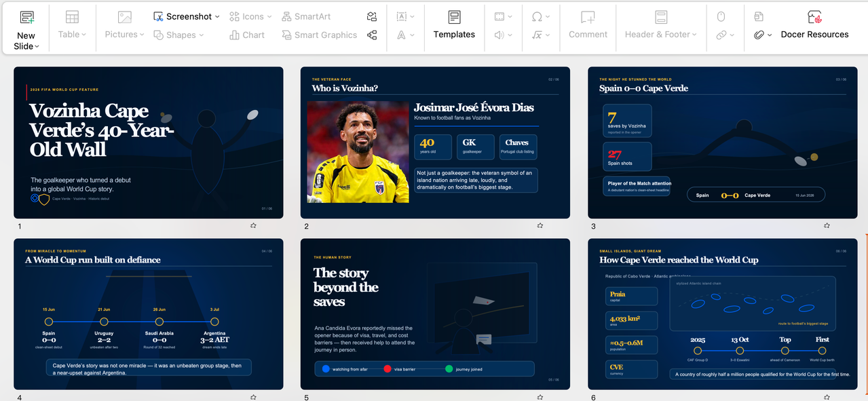This screenshot has height=401, width=868.
Task: Expand the New Slide dropdown arrow
Action: [x=37, y=47]
